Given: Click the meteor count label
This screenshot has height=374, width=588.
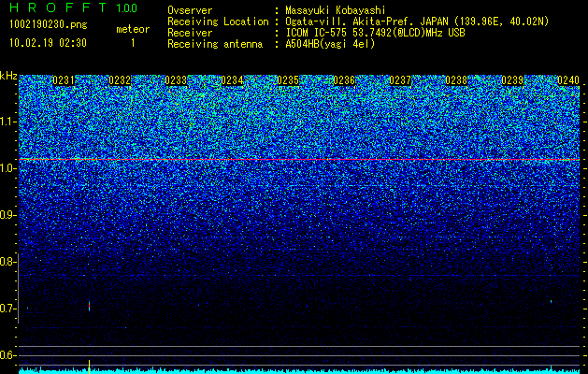Looking at the screenshot, I should tap(133, 29).
